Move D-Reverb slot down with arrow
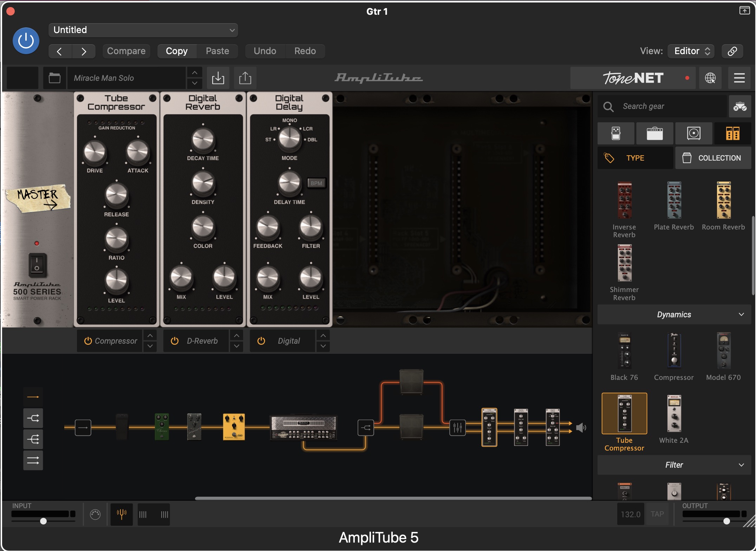This screenshot has width=756, height=551. 237,346
